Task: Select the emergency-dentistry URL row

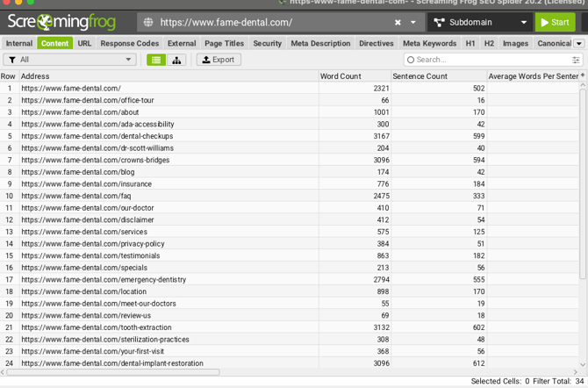Action: [289, 279]
